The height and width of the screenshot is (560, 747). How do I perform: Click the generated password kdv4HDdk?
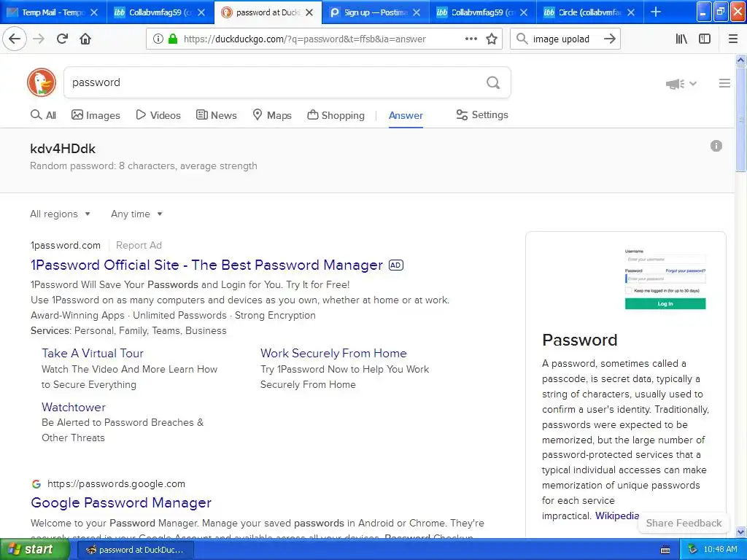click(x=63, y=149)
